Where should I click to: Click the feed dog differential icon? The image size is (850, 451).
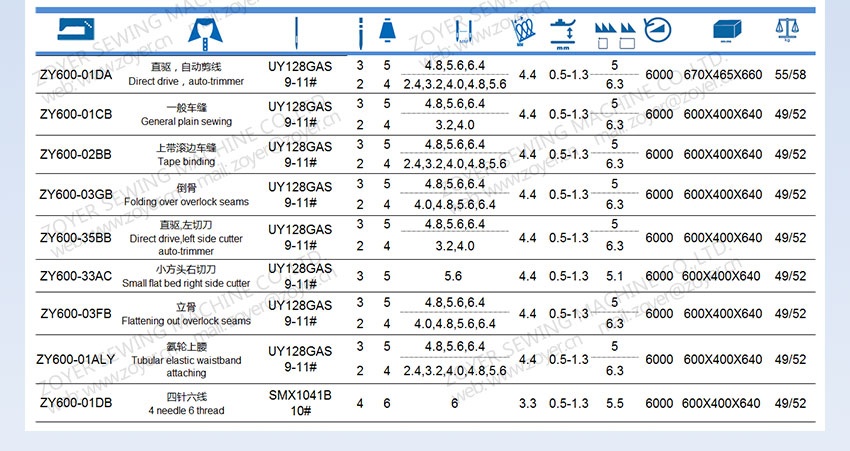(x=614, y=31)
